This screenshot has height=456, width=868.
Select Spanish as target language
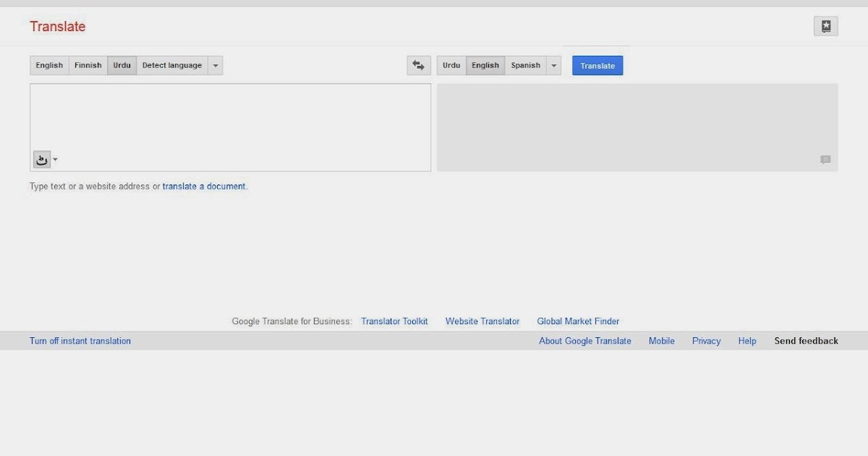click(526, 65)
